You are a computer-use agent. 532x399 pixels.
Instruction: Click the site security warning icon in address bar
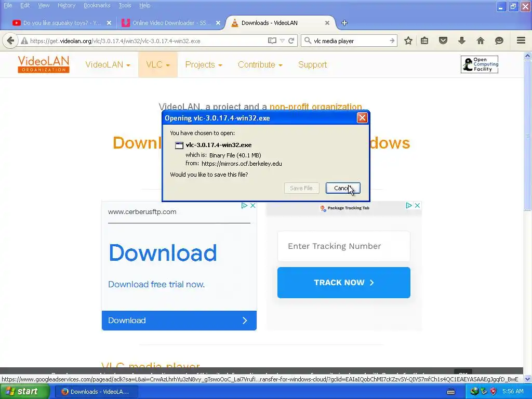(24, 41)
